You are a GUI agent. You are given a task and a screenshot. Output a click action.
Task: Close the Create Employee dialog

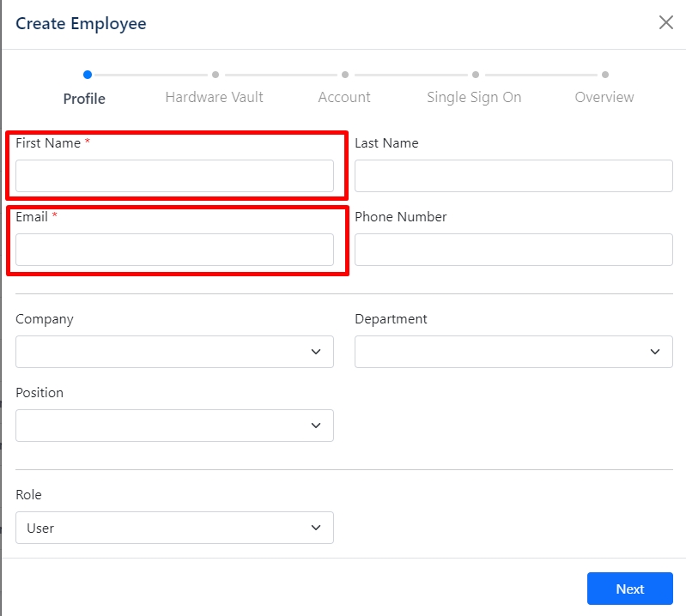click(x=666, y=22)
